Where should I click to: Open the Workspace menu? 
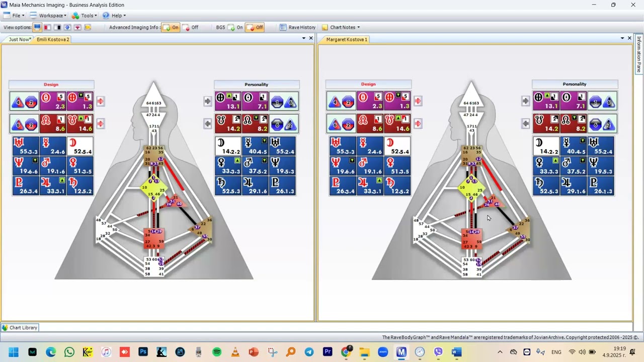[48, 16]
